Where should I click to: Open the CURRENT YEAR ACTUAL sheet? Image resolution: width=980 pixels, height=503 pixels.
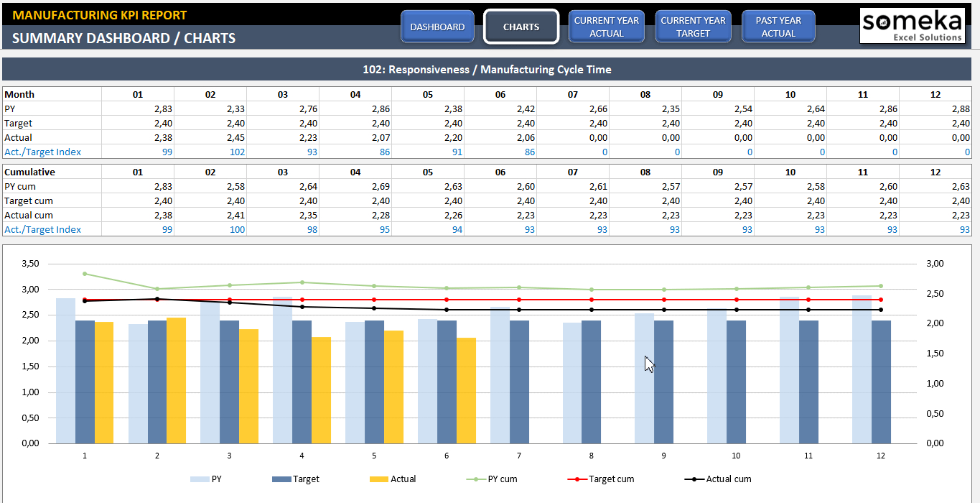[607, 26]
